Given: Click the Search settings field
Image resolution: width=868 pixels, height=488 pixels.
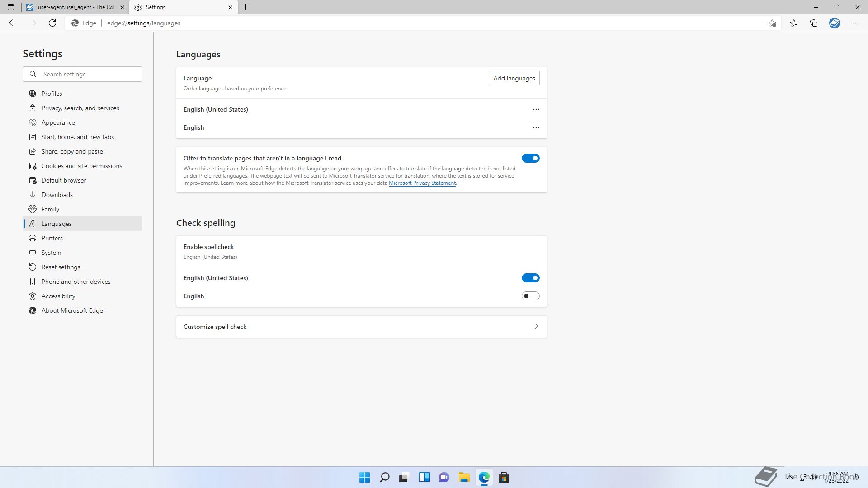Looking at the screenshot, I should coord(82,74).
